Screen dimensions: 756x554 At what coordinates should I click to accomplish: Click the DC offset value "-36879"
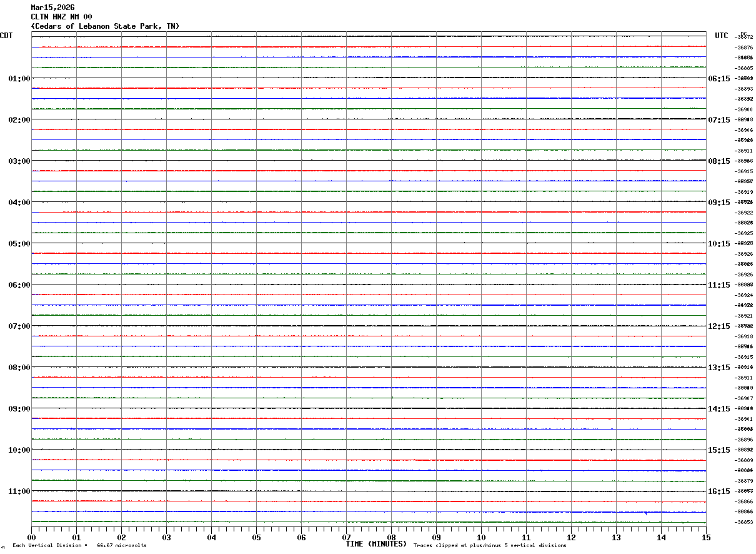point(744,481)
